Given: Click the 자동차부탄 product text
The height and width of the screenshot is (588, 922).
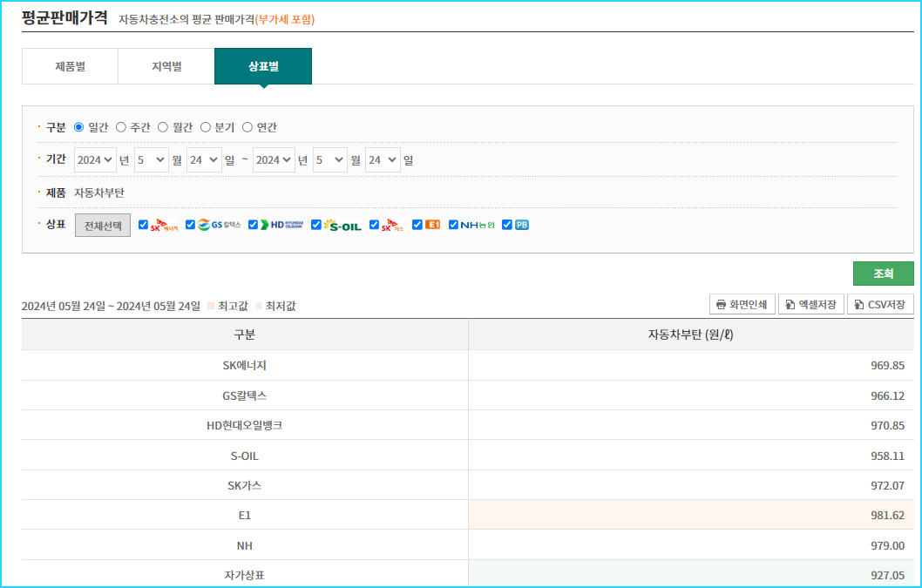Looking at the screenshot, I should (x=99, y=193).
